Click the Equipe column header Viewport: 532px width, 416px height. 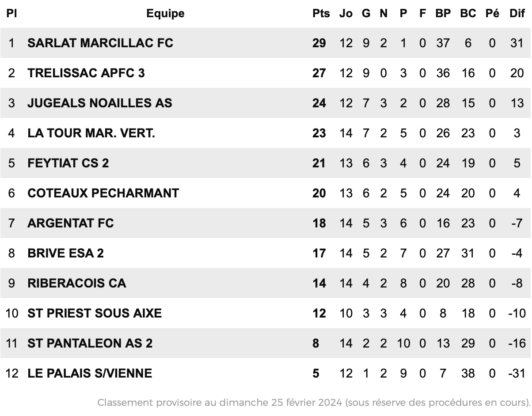(x=165, y=13)
